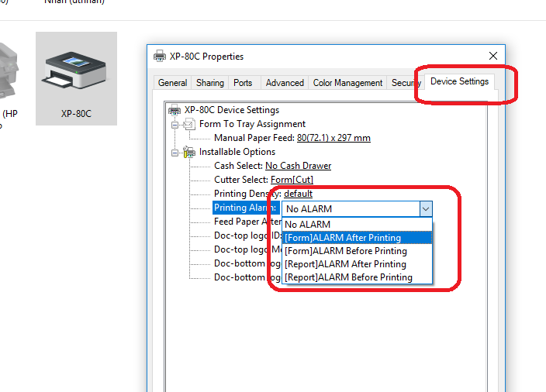The width and height of the screenshot is (546, 392).
Task: Click the Cutter Select label
Action: coord(241,180)
